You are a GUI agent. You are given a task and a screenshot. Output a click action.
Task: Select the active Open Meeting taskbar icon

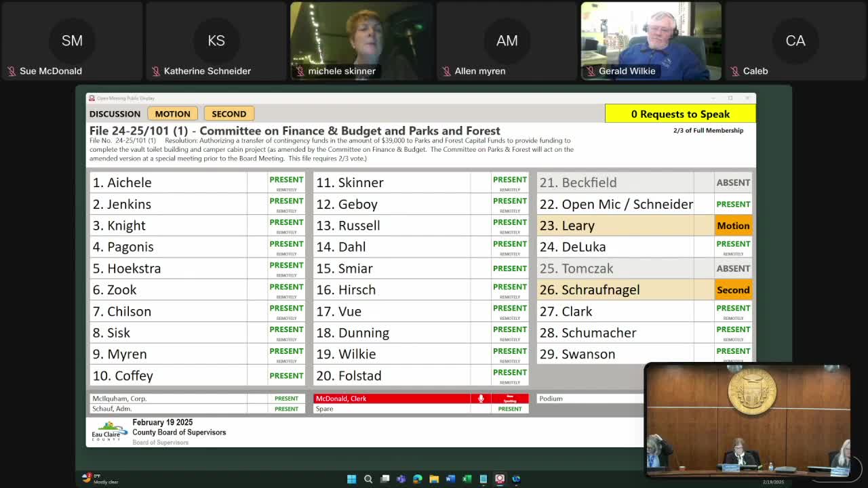tap(500, 479)
